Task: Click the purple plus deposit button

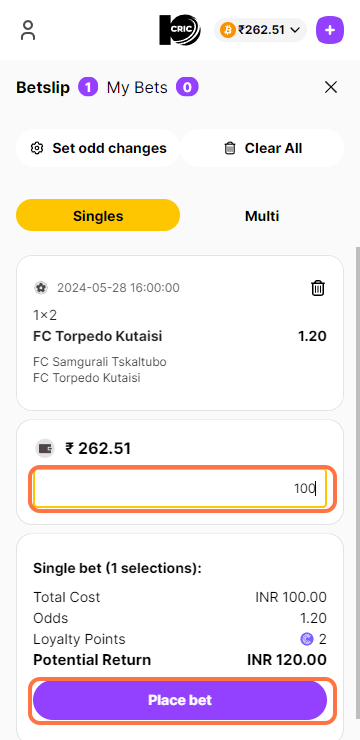Action: pos(330,30)
